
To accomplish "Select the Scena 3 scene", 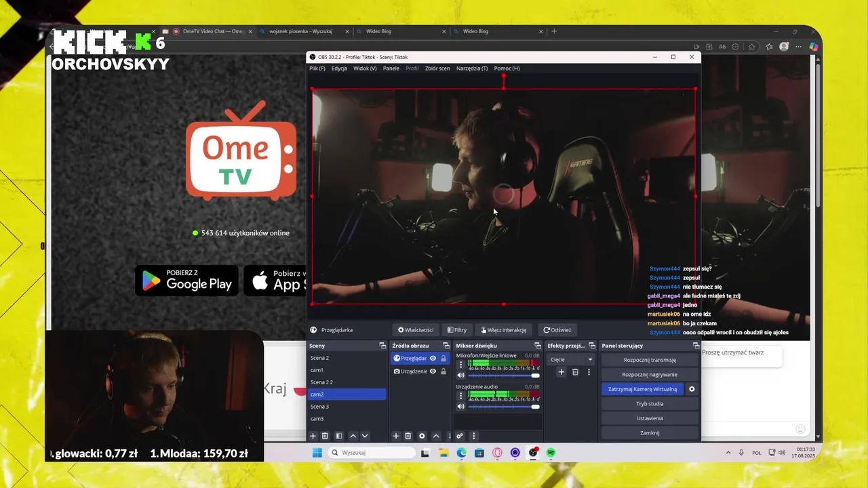I will (x=347, y=407).
